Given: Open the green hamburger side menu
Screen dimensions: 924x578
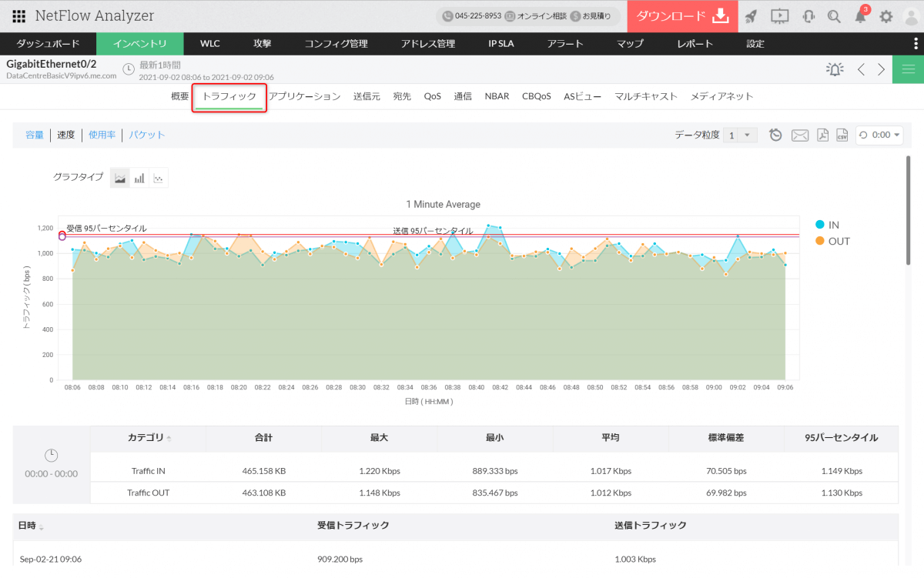Looking at the screenshot, I should click(x=908, y=69).
